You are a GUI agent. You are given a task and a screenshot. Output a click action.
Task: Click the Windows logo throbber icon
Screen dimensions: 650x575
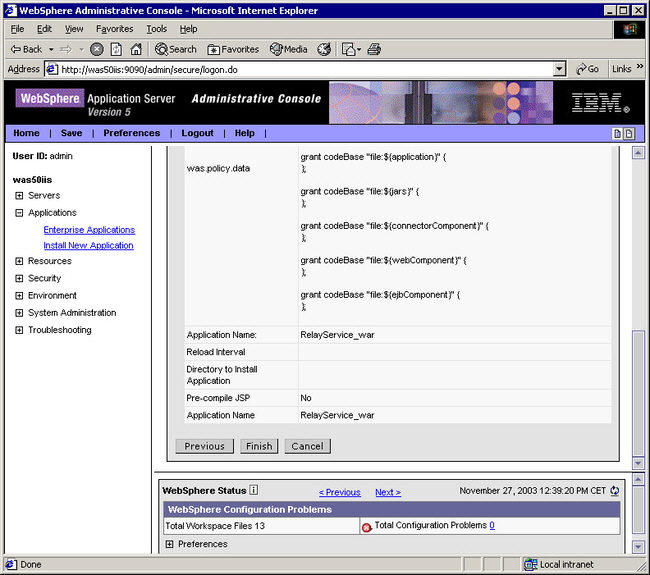click(629, 29)
